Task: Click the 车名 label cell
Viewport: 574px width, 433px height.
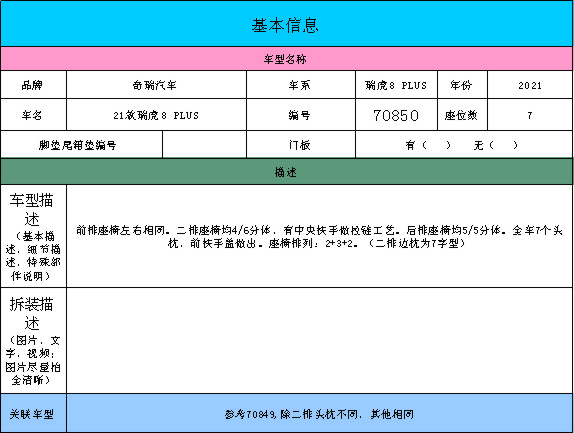Action: point(33,115)
